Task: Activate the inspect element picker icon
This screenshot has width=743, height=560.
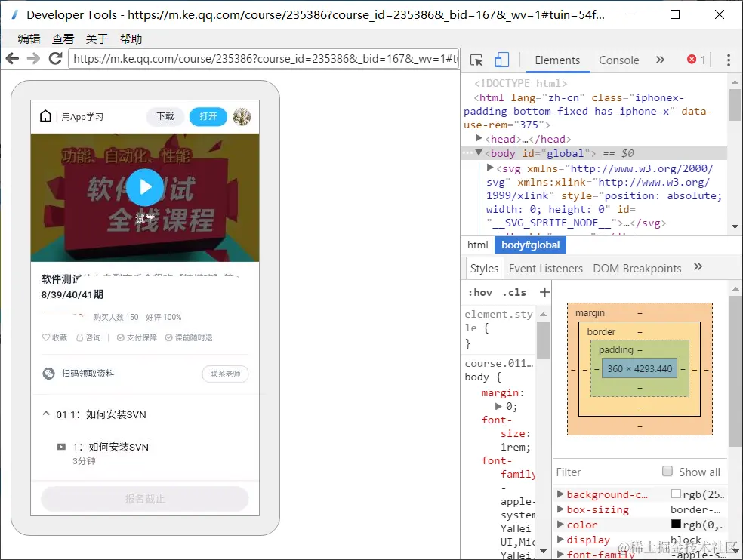Action: (x=476, y=60)
